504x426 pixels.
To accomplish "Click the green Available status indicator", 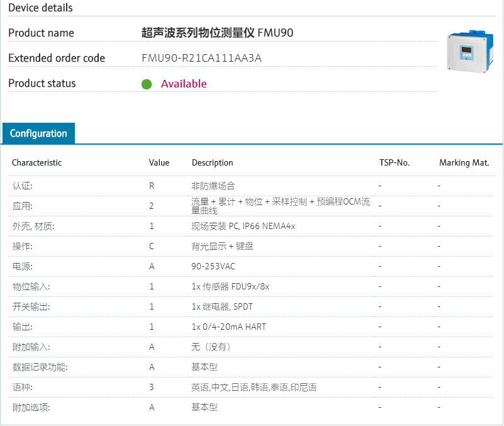I will (x=147, y=84).
